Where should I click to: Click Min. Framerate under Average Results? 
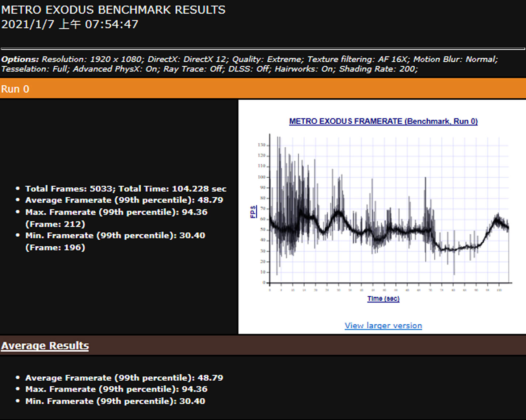pos(115,401)
